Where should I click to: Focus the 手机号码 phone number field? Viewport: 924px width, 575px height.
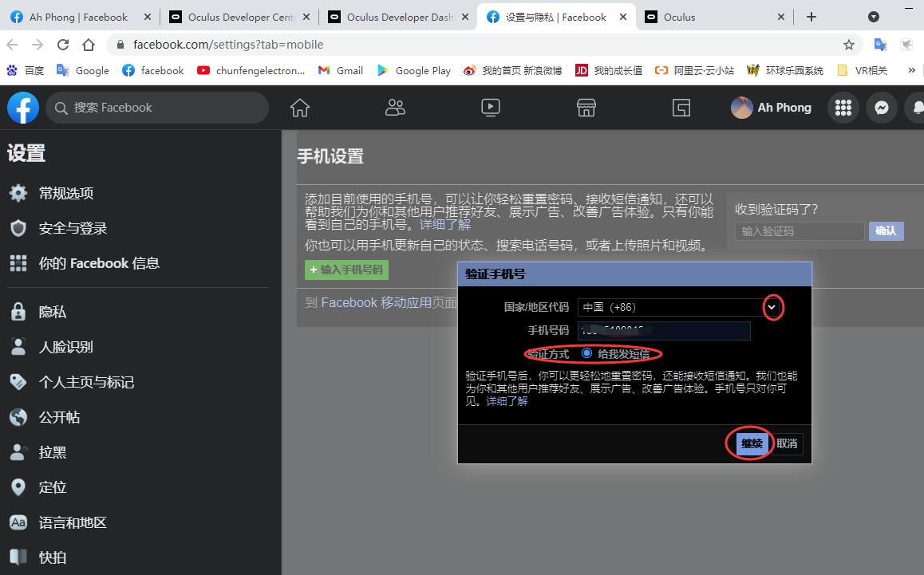tap(664, 330)
